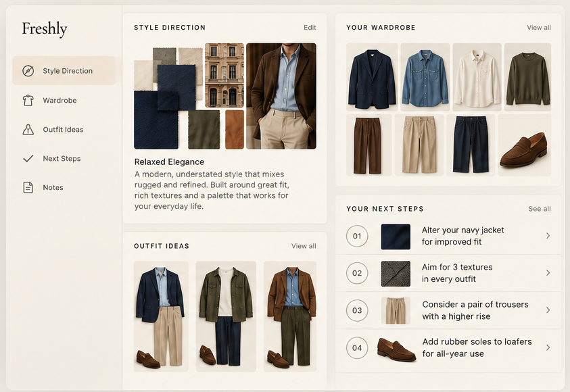The image size is (570, 392).
Task: Click the YOUR WARDROBE panel title
Action: click(381, 28)
